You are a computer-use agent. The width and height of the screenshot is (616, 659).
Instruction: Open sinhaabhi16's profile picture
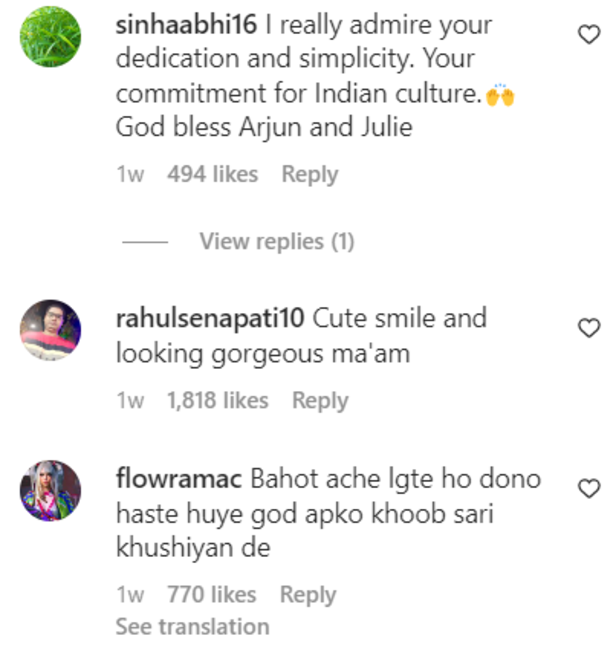[51, 37]
